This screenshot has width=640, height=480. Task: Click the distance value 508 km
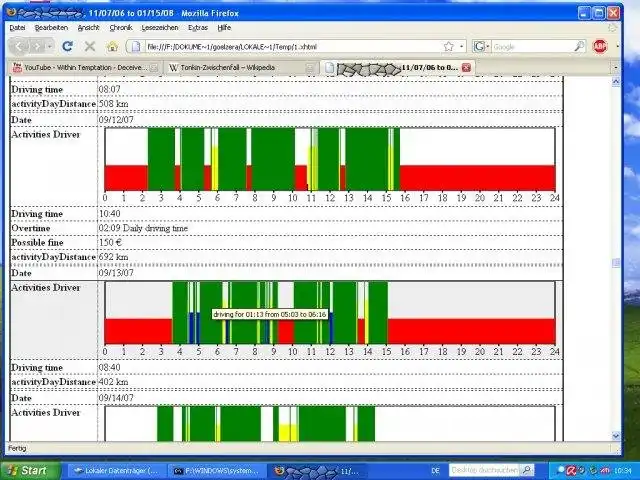point(113,104)
